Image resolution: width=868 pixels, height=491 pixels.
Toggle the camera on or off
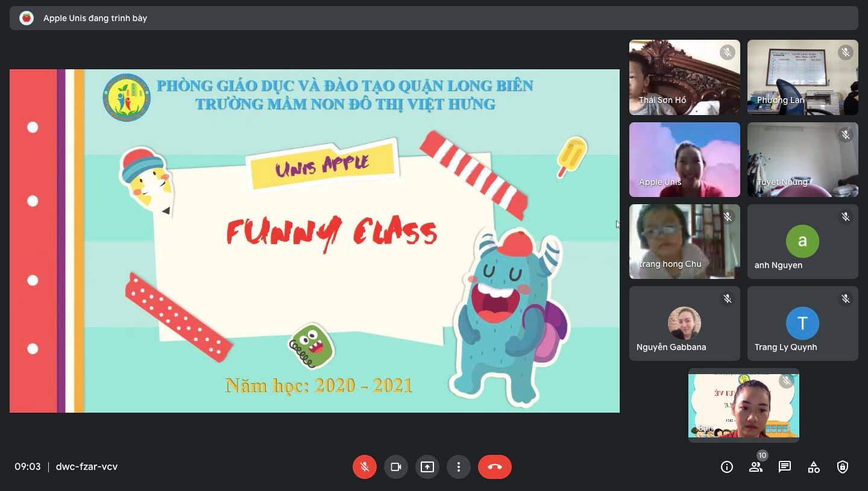click(x=396, y=467)
